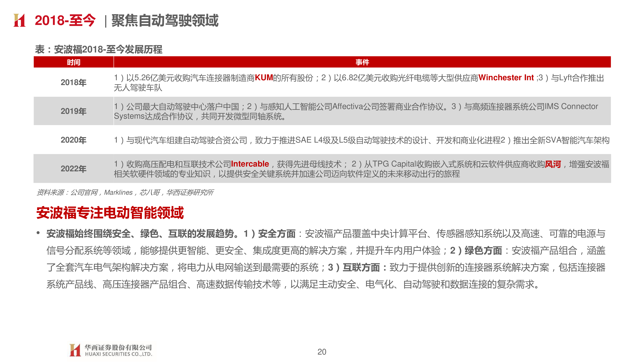Click the bold "3）互联方面" label
The image size is (644, 362).
pos(354,267)
